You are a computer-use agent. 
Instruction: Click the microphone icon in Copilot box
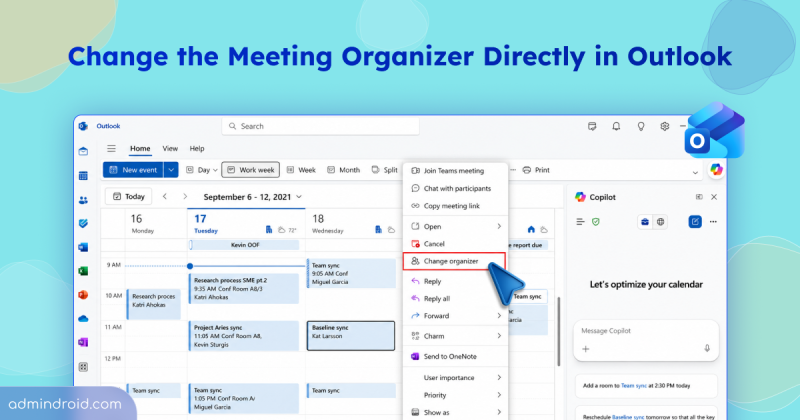pyautogui.click(x=707, y=348)
